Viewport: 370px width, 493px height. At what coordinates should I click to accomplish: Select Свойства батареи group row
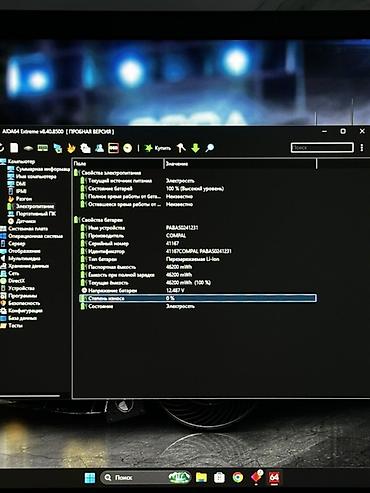pos(195,220)
